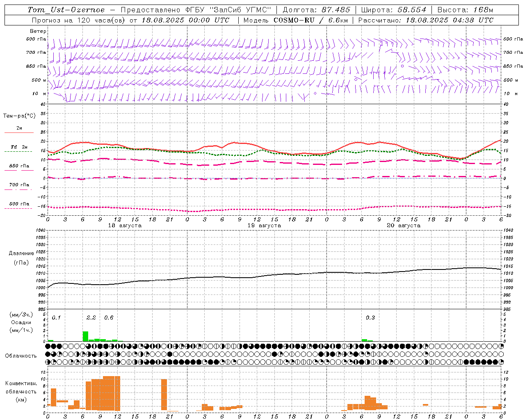
Task: Click the 0.3 precipitation total value
Action: [x=370, y=317]
